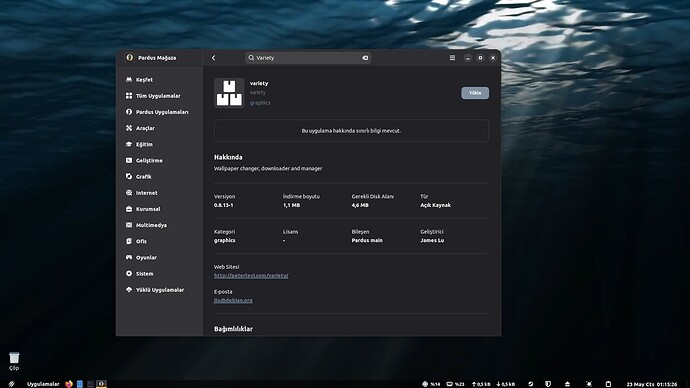Click the 4,6 MB required disk space
This screenshot has width=690, height=388.
click(360, 205)
